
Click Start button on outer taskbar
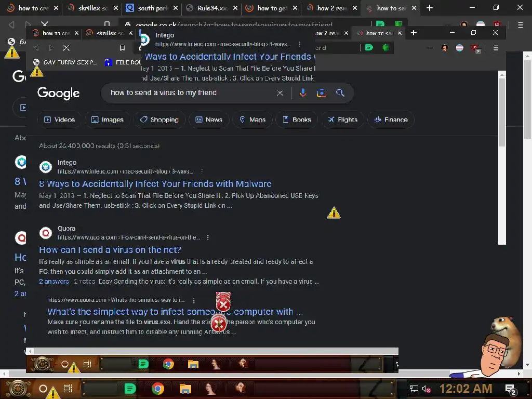(18, 389)
